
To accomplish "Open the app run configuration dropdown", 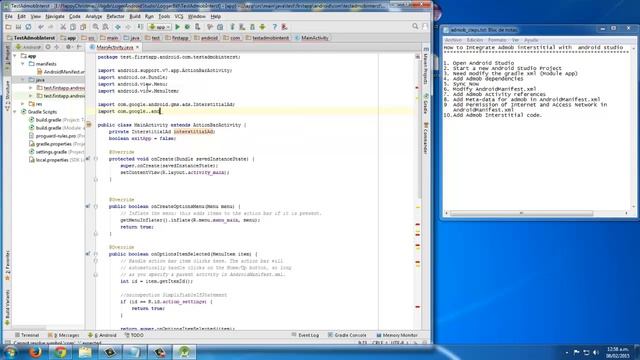I will tap(160, 27).
